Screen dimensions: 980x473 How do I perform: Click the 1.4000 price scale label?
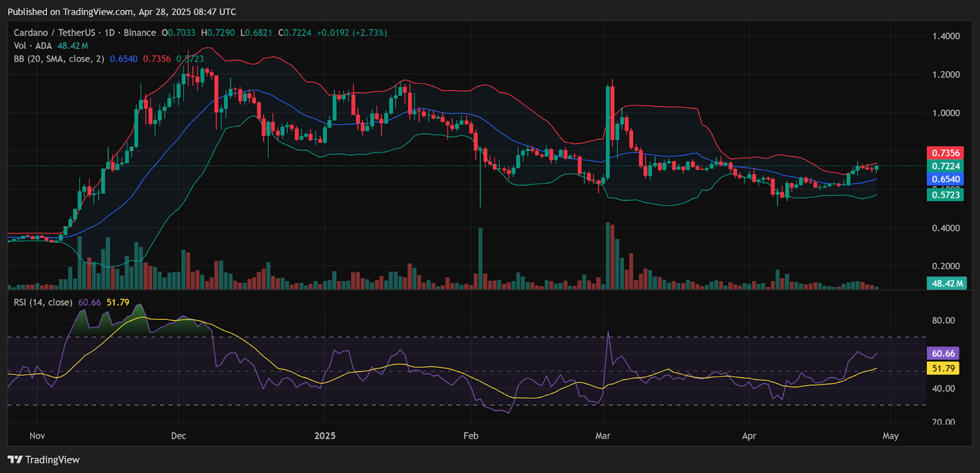pos(946,36)
